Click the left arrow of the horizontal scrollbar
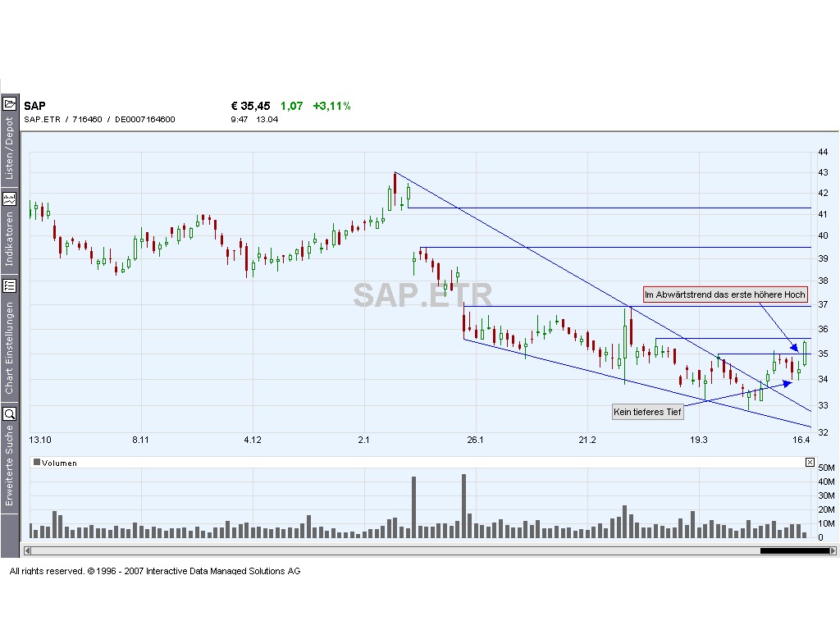Image resolution: width=840 pixels, height=630 pixels. pos(27,550)
